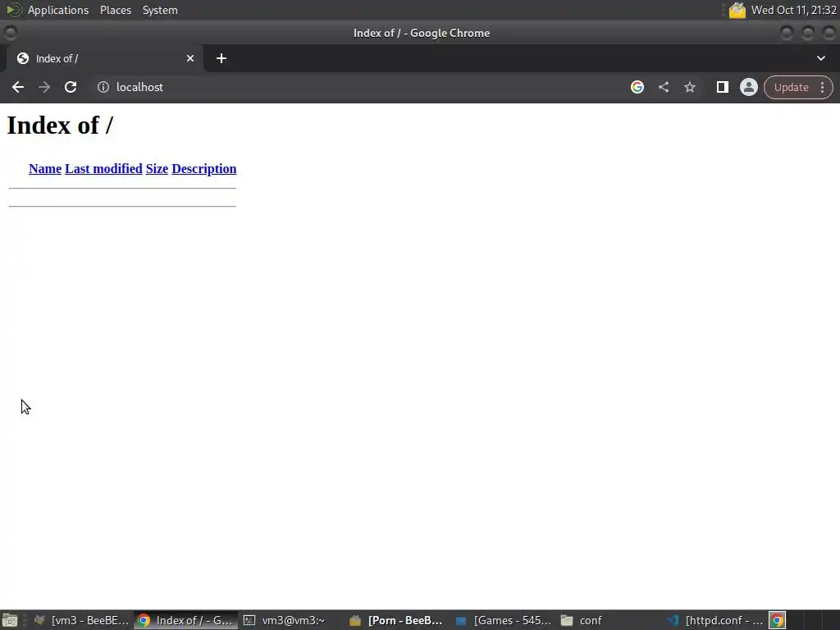
Task: Open the Applications menu
Action: pyautogui.click(x=58, y=10)
